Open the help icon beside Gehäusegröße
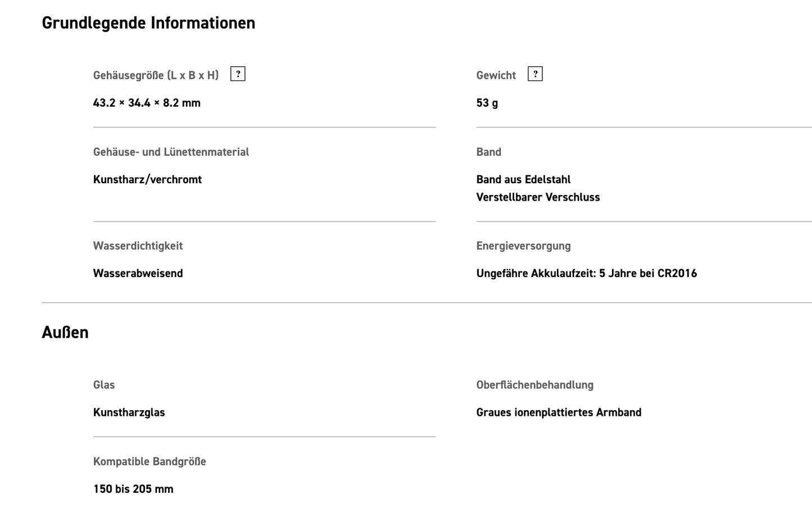This screenshot has height=508, width=812. pos(238,74)
